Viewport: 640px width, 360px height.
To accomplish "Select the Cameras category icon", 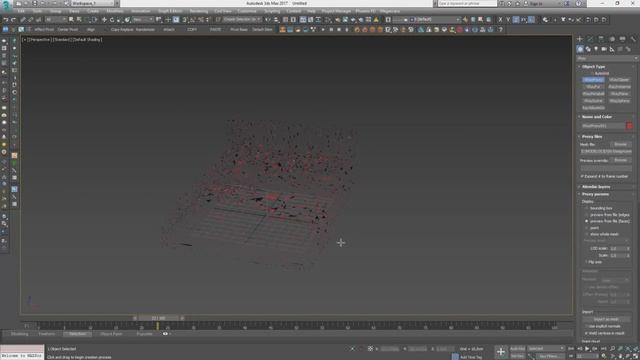I will (x=604, y=49).
